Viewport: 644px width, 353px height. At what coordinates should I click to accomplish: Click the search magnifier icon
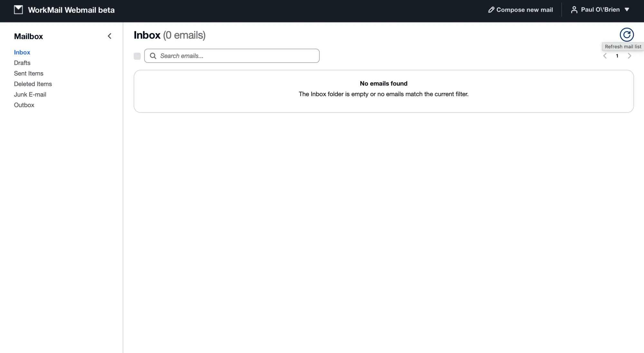(154, 56)
